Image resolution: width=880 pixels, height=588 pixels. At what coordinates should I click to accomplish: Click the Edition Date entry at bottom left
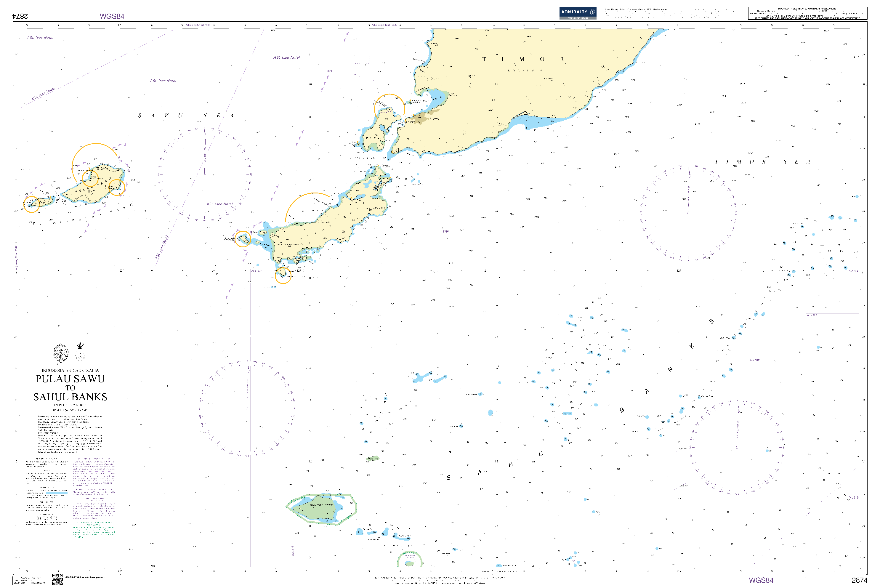click(x=29, y=583)
